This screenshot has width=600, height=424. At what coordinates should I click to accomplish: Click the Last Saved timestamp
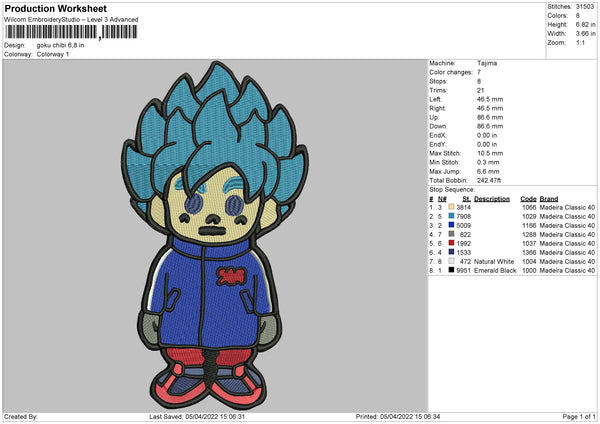(197, 417)
